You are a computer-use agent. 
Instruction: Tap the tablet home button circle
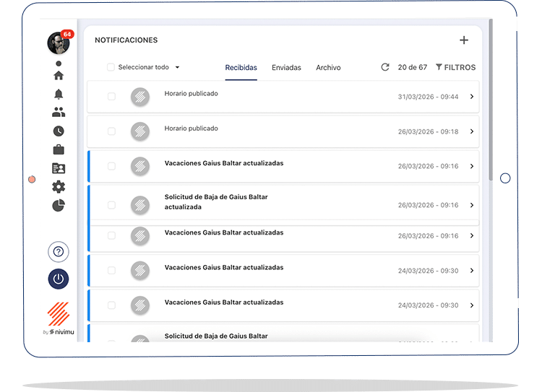pos(505,178)
